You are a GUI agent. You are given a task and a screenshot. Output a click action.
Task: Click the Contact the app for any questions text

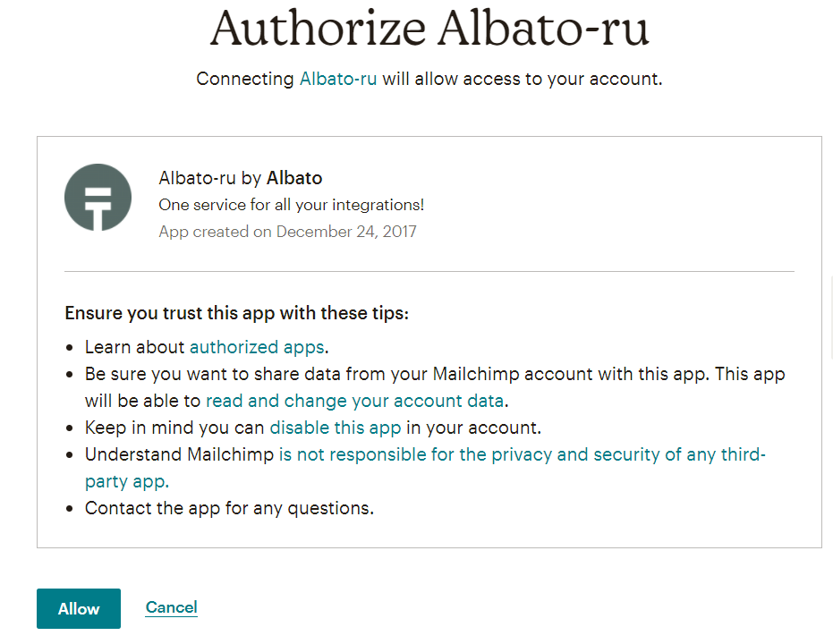pos(229,508)
